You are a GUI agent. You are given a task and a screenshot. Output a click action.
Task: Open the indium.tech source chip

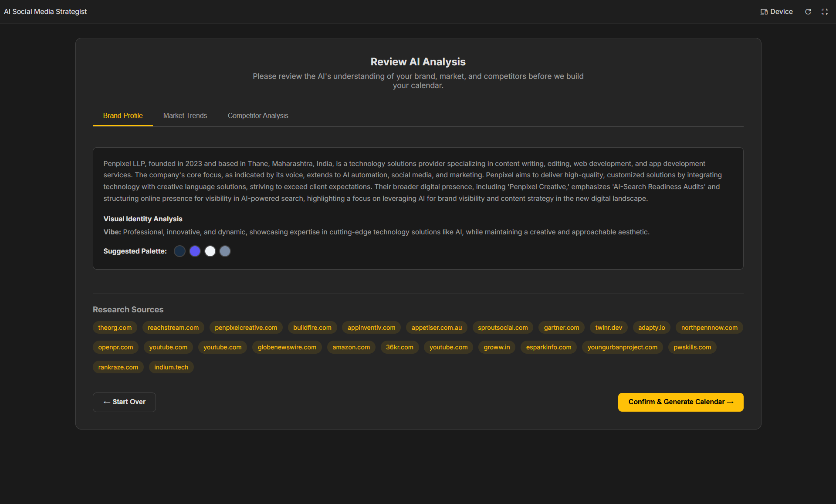(171, 367)
